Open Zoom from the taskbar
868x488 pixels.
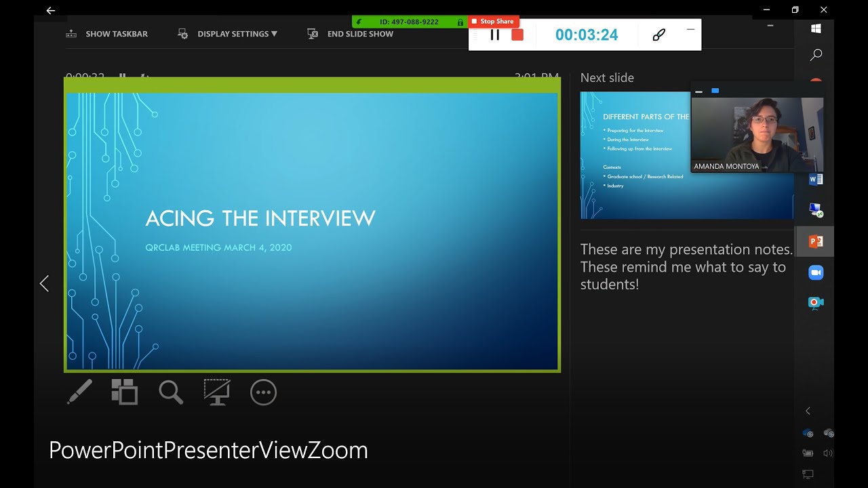click(815, 272)
